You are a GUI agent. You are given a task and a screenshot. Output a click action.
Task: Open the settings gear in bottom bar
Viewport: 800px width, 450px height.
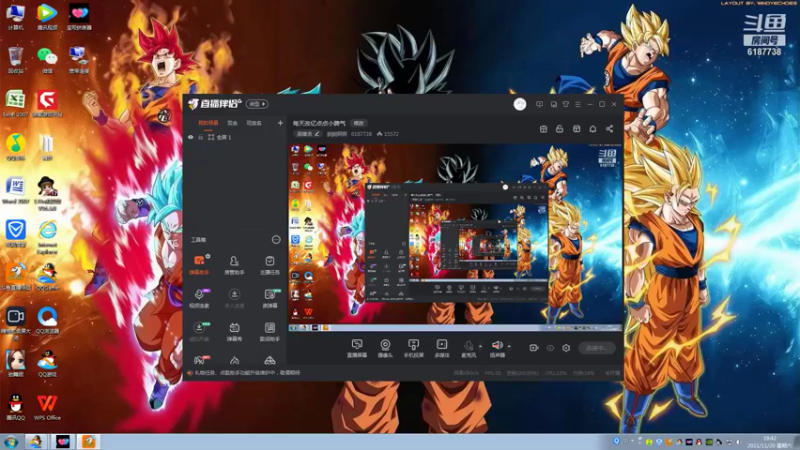coord(566,348)
